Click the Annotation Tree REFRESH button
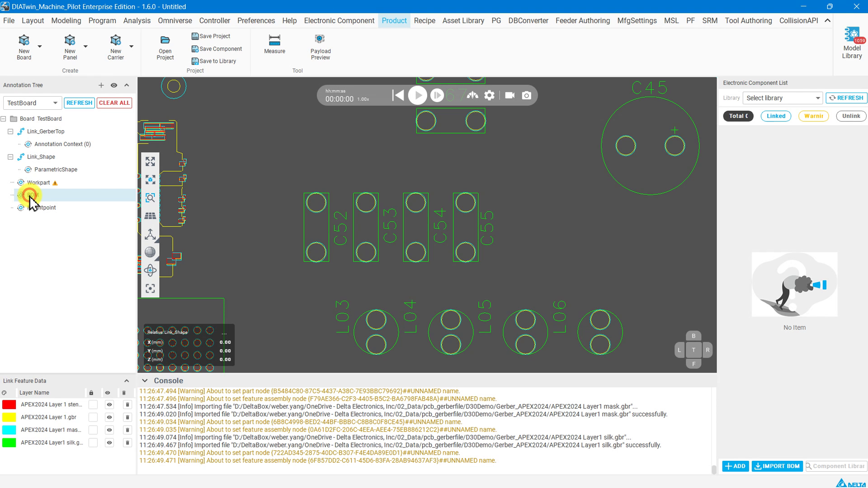Screen dimensions: 868x488 [79, 103]
